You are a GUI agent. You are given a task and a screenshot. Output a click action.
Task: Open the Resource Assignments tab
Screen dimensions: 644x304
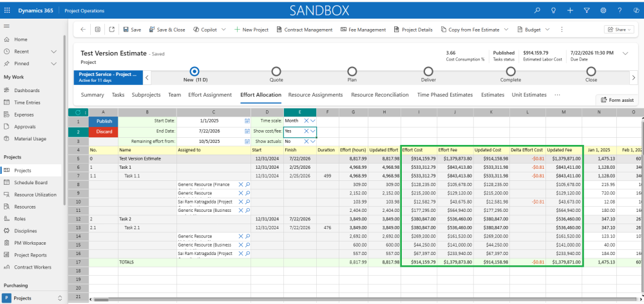[316, 95]
